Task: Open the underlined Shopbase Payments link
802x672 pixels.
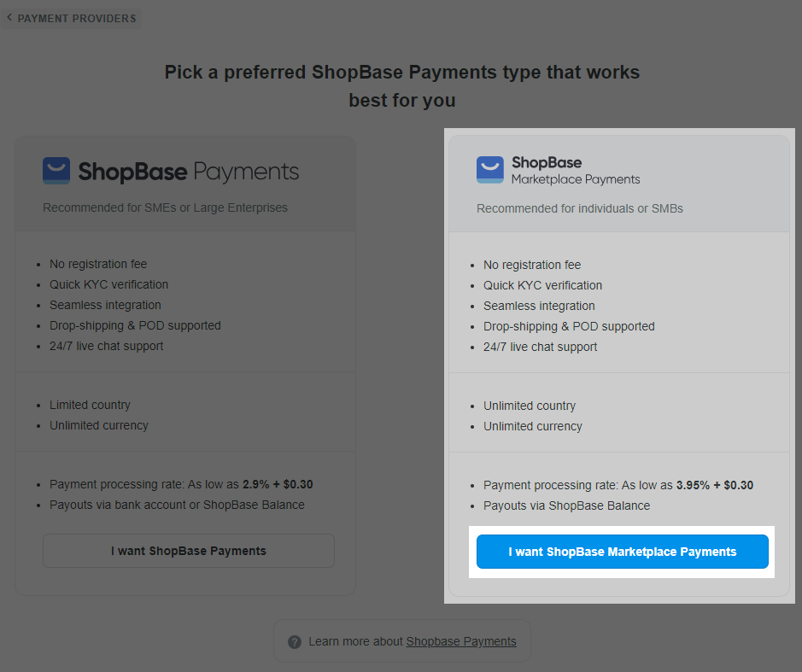Action: (461, 641)
